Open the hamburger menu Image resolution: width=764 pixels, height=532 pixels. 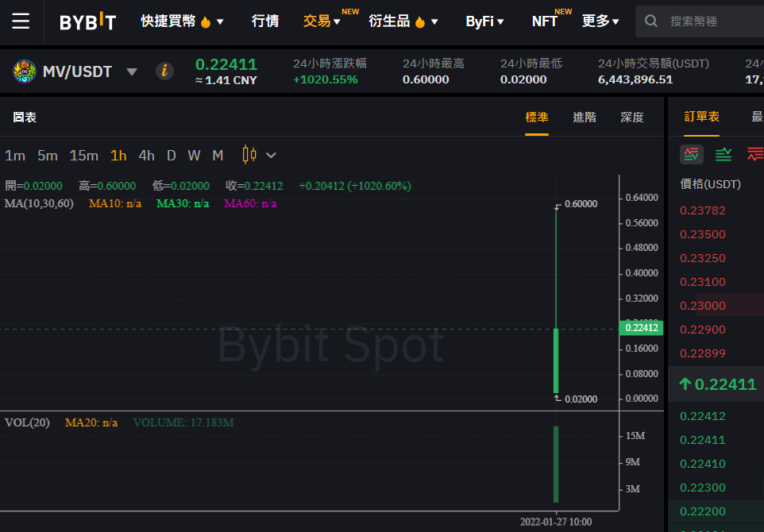(21, 21)
